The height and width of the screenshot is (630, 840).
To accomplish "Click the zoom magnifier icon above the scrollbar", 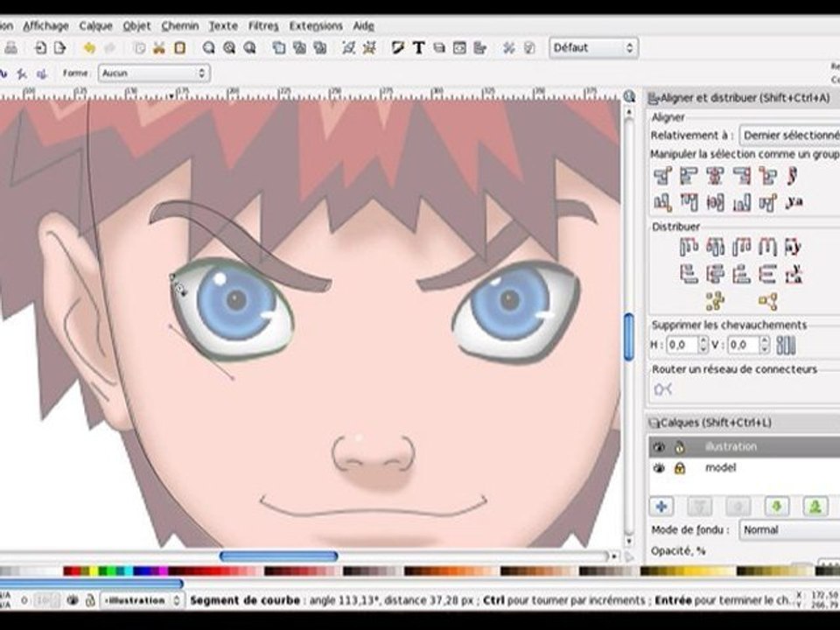I will coord(629,96).
